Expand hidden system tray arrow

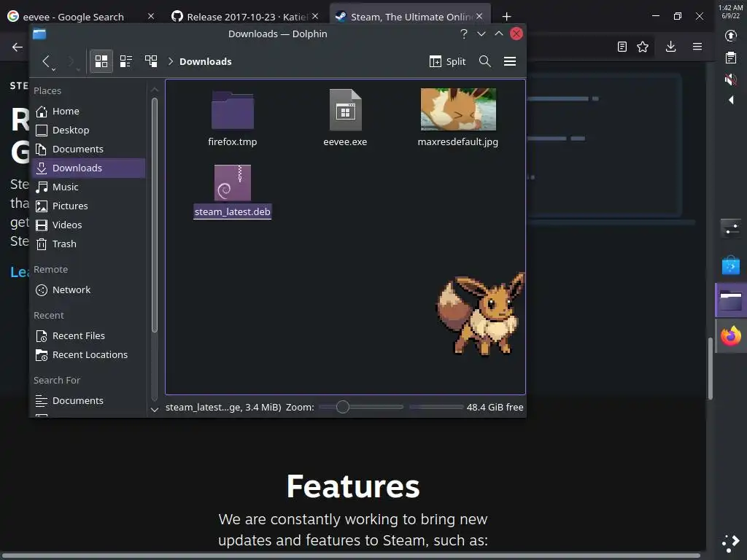[731, 100]
